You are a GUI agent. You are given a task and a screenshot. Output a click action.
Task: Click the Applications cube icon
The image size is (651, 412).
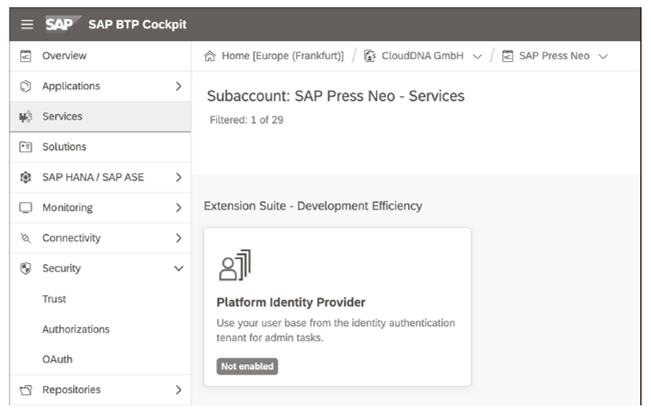pyautogui.click(x=26, y=86)
